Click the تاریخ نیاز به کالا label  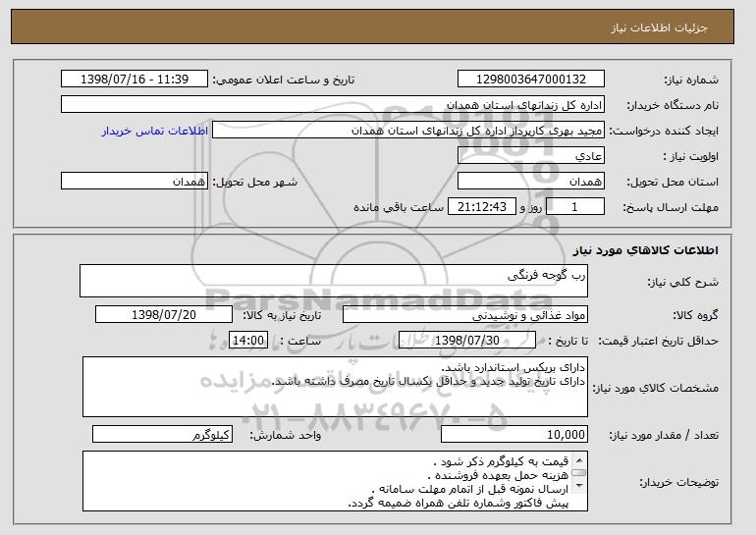click(282, 315)
